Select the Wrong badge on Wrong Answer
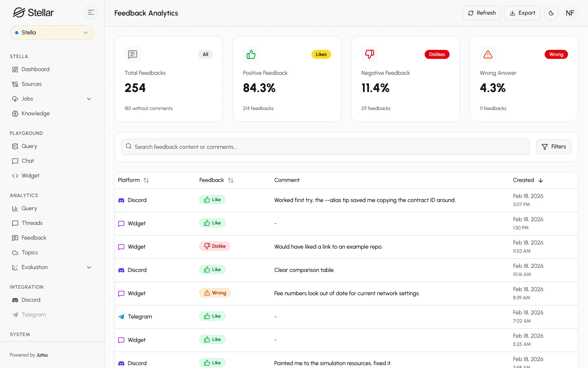Viewport: 588px width, 368px height. (x=556, y=54)
